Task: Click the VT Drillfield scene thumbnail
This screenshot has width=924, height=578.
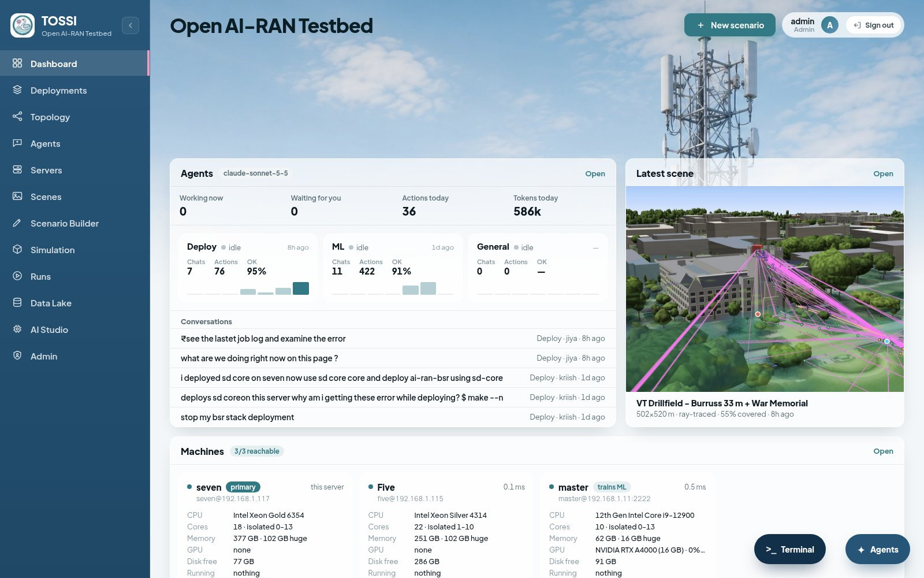Action: (x=765, y=289)
